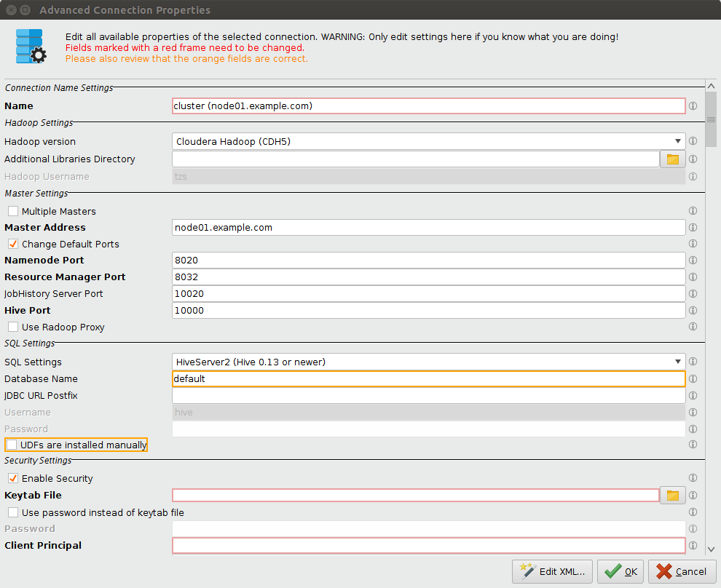Click info icon beside Master Address
This screenshot has width=721, height=588.
tap(693, 228)
